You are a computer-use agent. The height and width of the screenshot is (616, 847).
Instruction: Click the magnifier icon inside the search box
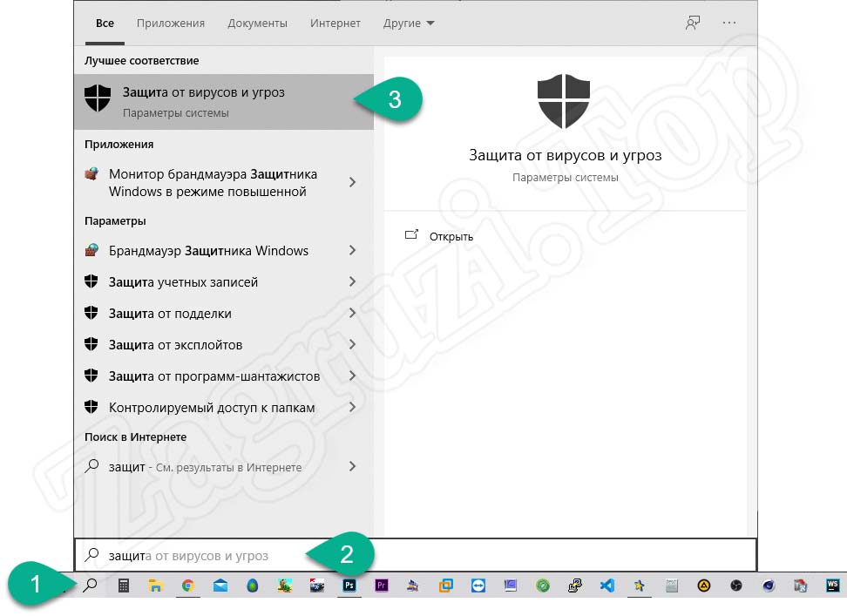[91, 555]
